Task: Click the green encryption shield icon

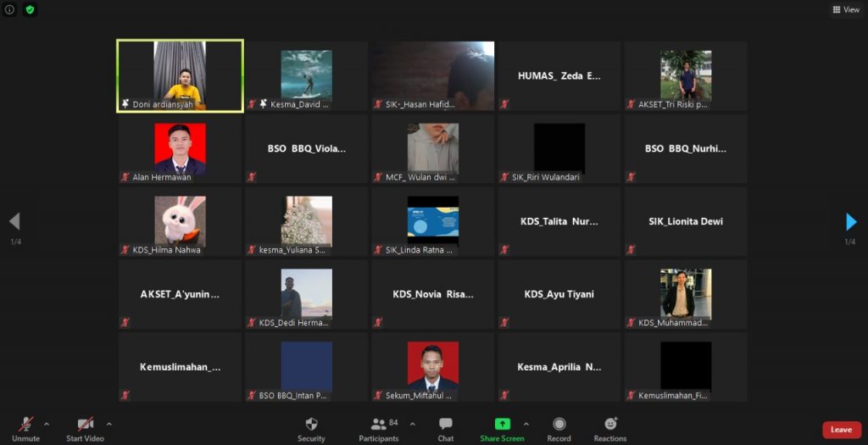Action: tap(31, 9)
